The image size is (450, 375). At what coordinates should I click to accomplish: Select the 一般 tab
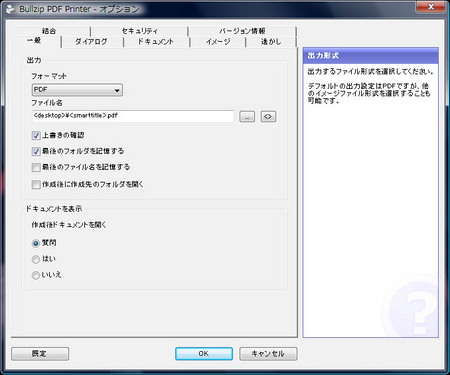(x=34, y=41)
